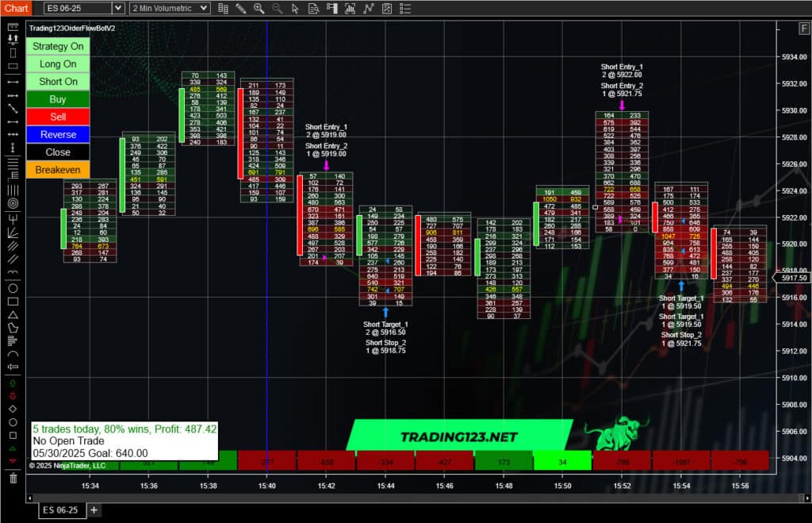This screenshot has width=812, height=523.
Task: Click the bright green 34 delta cell
Action: click(562, 461)
